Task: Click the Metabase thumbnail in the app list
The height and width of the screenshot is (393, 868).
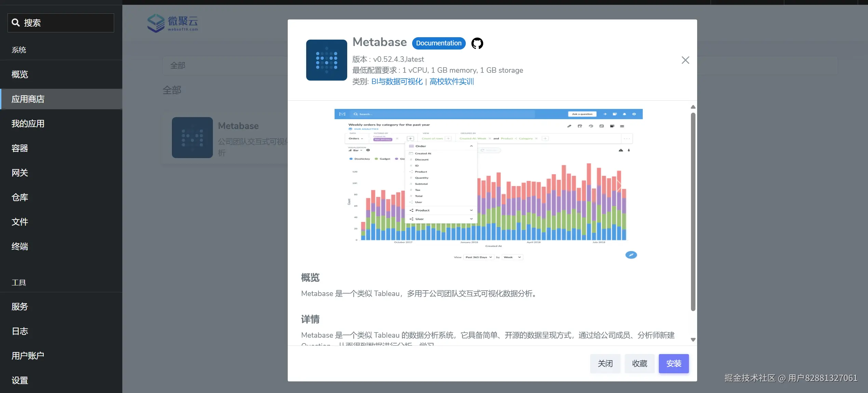Action: (192, 138)
